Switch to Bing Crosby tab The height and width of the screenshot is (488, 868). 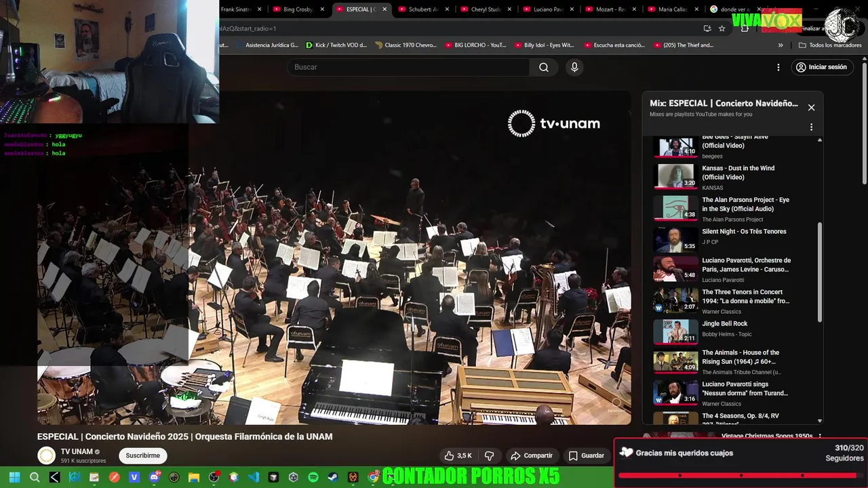pyautogui.click(x=298, y=9)
